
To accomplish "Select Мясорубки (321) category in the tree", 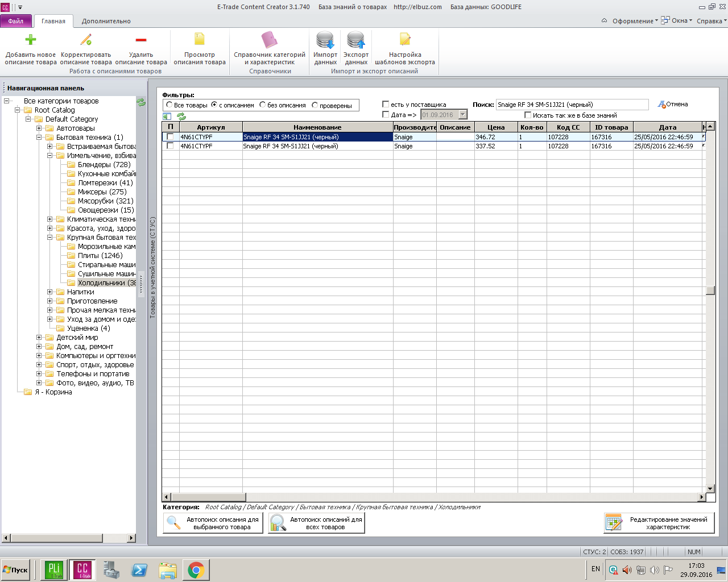I will tap(106, 201).
